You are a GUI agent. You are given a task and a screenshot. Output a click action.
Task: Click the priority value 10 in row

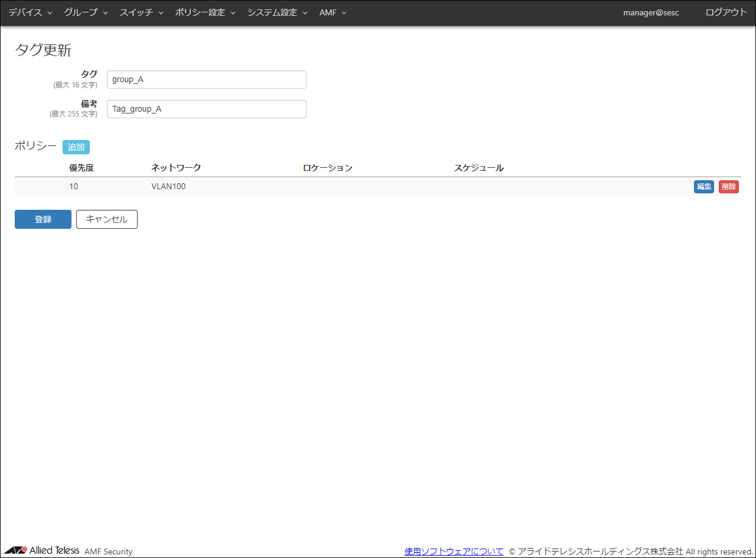click(x=74, y=187)
